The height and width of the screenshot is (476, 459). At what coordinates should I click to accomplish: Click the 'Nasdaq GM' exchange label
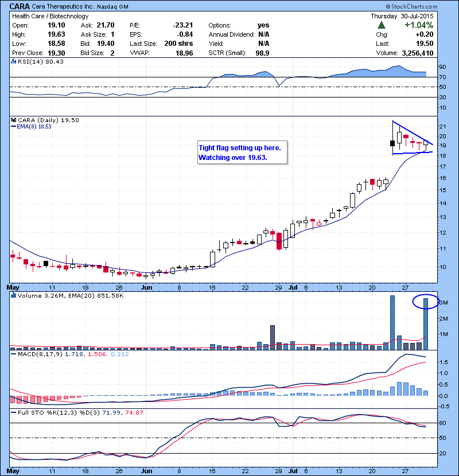click(x=112, y=7)
